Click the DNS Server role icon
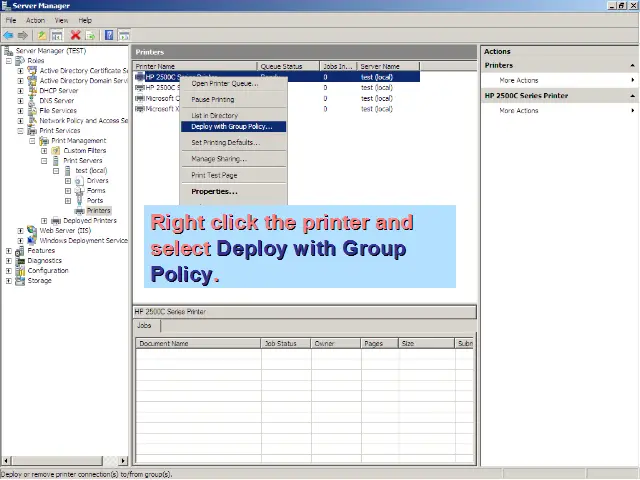 tap(32, 100)
